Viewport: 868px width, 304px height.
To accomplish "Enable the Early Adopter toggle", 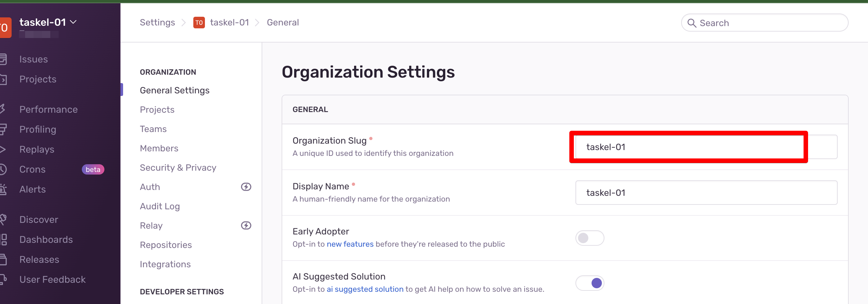I will pos(589,238).
